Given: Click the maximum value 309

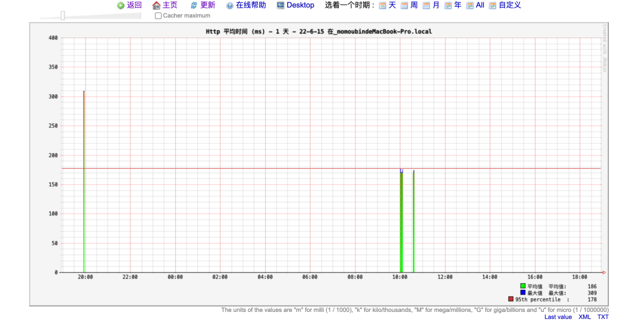Looking at the screenshot, I should point(592,293).
